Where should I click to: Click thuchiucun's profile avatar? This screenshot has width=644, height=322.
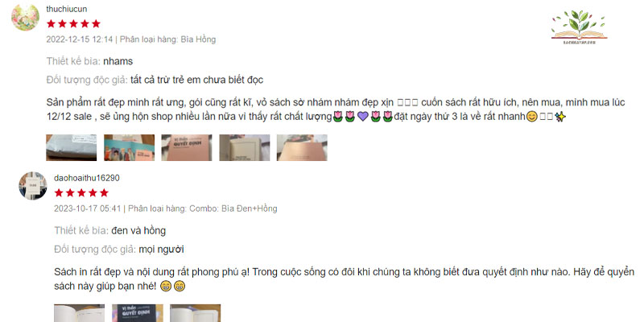pyautogui.click(x=25, y=17)
